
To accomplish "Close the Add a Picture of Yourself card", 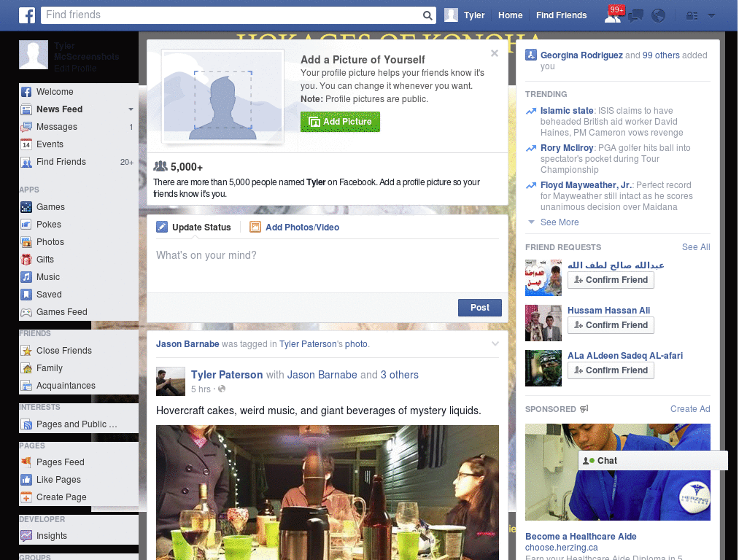I will click(x=495, y=53).
